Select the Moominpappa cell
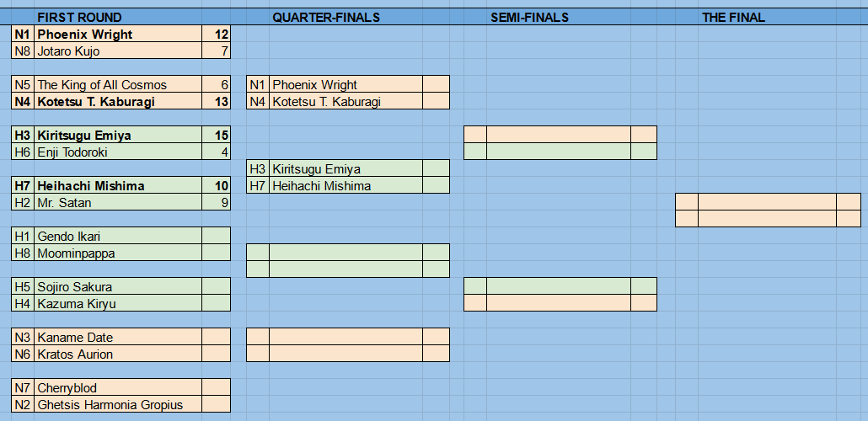 [x=118, y=253]
